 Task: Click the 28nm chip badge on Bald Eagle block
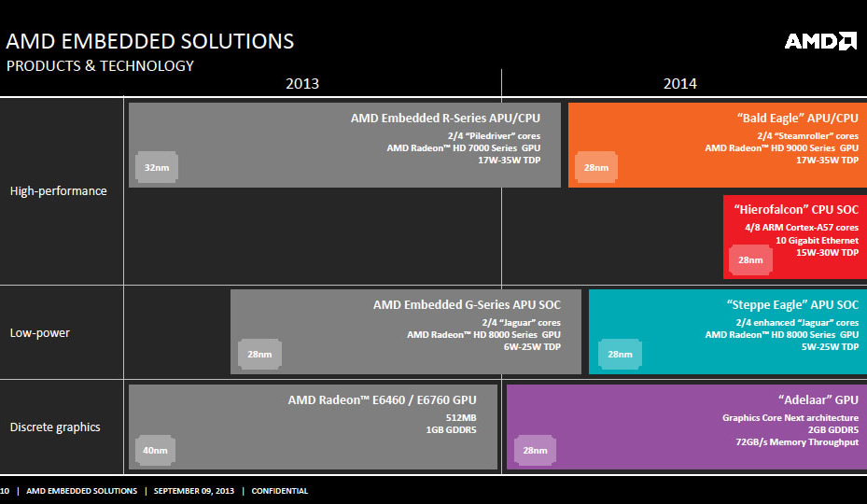click(595, 166)
